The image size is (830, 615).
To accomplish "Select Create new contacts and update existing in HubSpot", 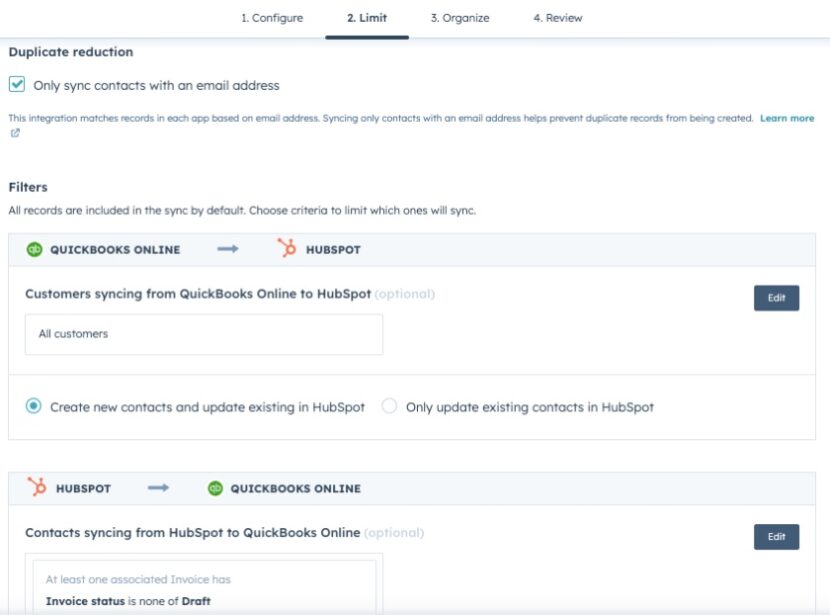I will click(x=32, y=406).
